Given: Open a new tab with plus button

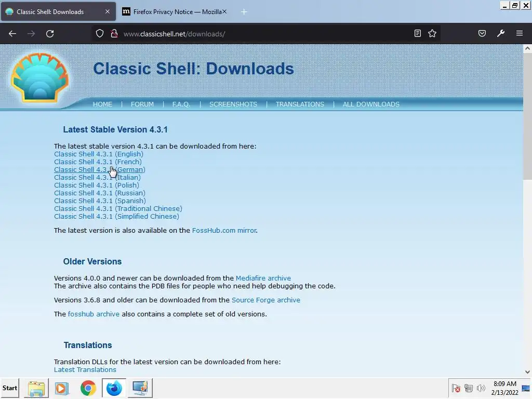Looking at the screenshot, I should tap(244, 12).
